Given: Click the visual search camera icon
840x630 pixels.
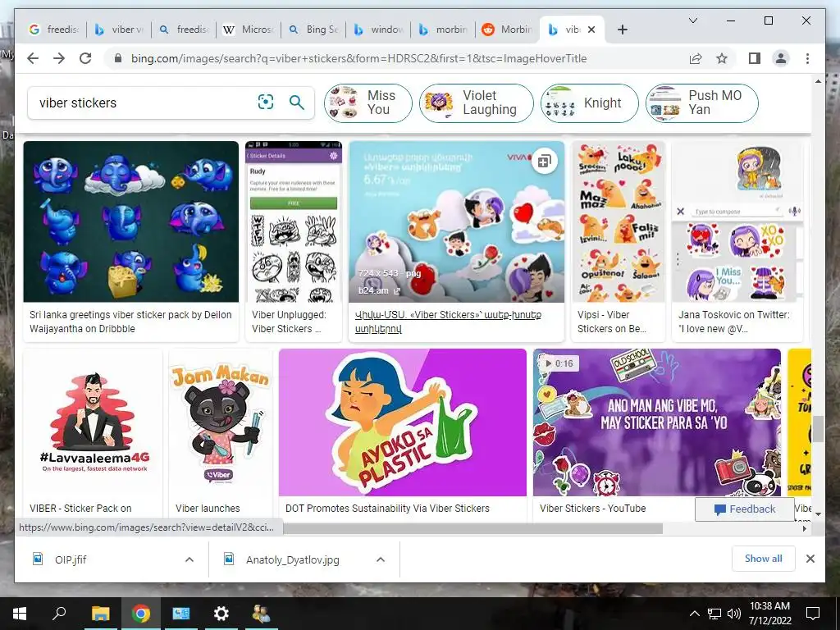Looking at the screenshot, I should [x=266, y=102].
